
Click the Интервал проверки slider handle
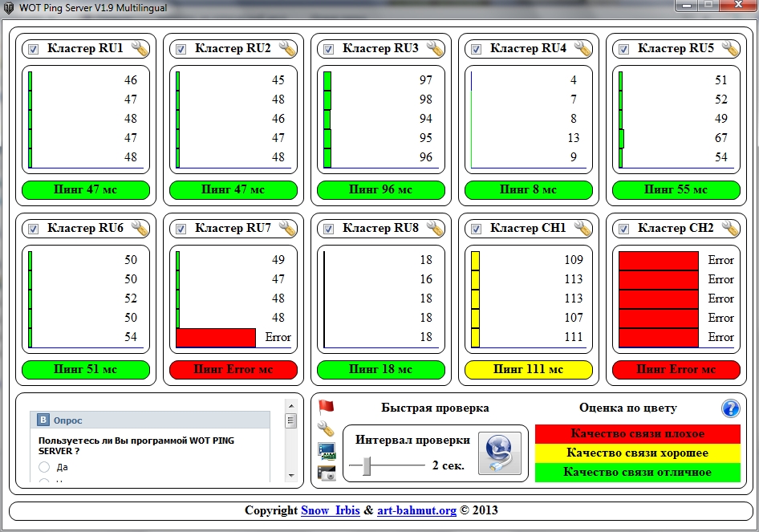point(367,465)
